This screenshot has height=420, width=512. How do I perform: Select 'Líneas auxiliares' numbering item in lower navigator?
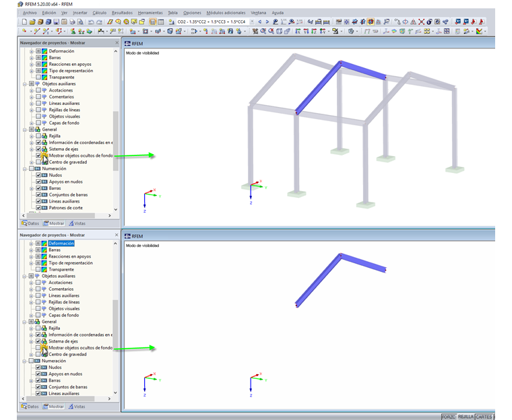tap(64, 394)
